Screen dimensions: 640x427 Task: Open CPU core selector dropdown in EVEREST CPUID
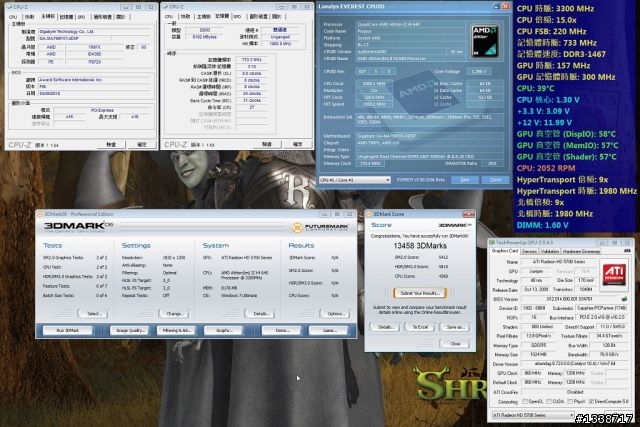tap(355, 180)
